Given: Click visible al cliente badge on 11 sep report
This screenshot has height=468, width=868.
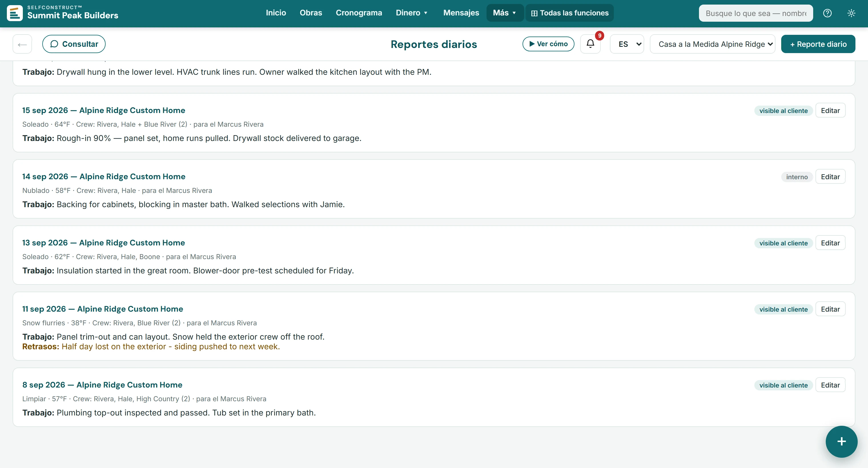Looking at the screenshot, I should click(x=783, y=309).
